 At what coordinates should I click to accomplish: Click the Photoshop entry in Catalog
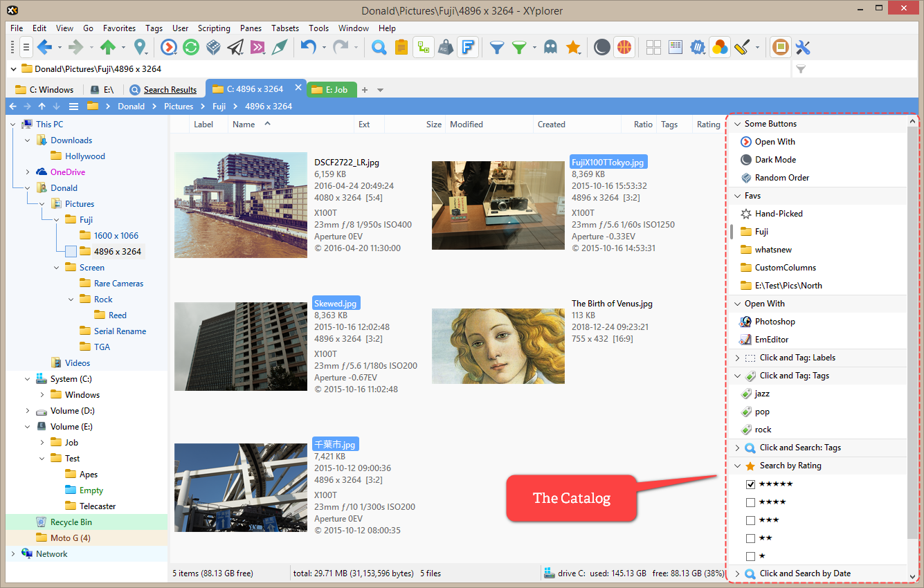774,322
